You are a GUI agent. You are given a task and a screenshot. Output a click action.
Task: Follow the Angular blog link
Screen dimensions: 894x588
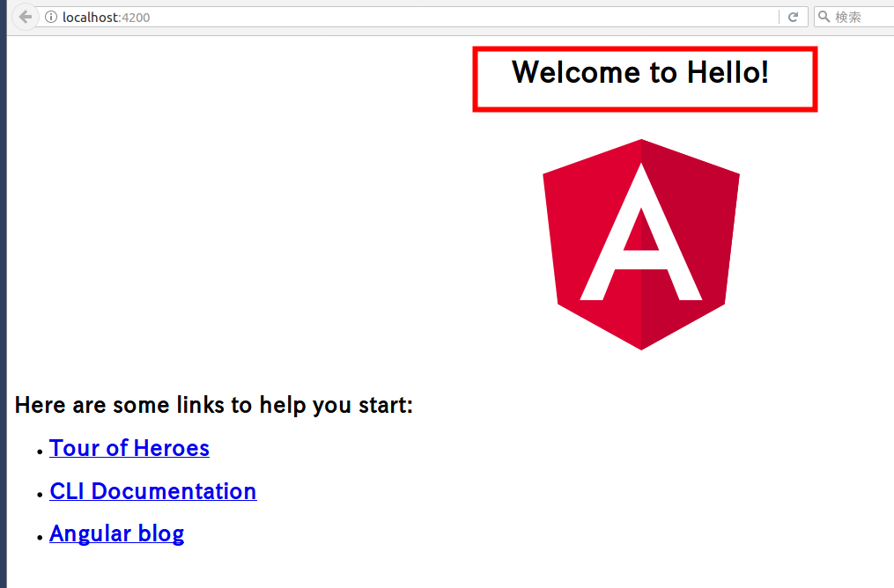tap(117, 534)
